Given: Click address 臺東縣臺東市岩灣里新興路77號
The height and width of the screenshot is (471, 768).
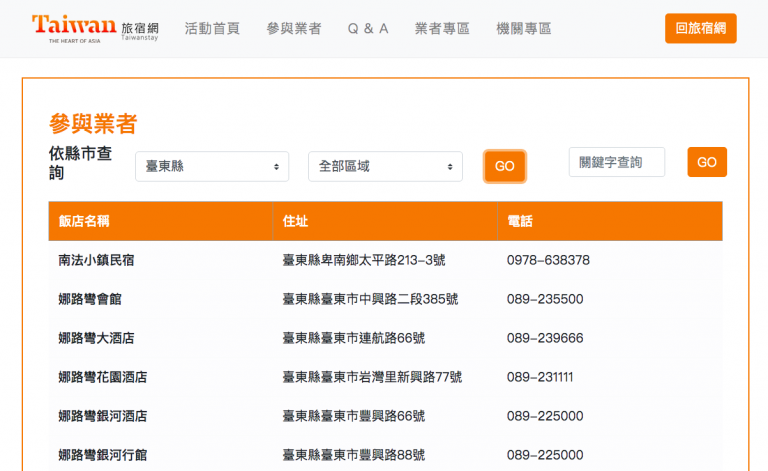Looking at the screenshot, I should (x=372, y=377).
